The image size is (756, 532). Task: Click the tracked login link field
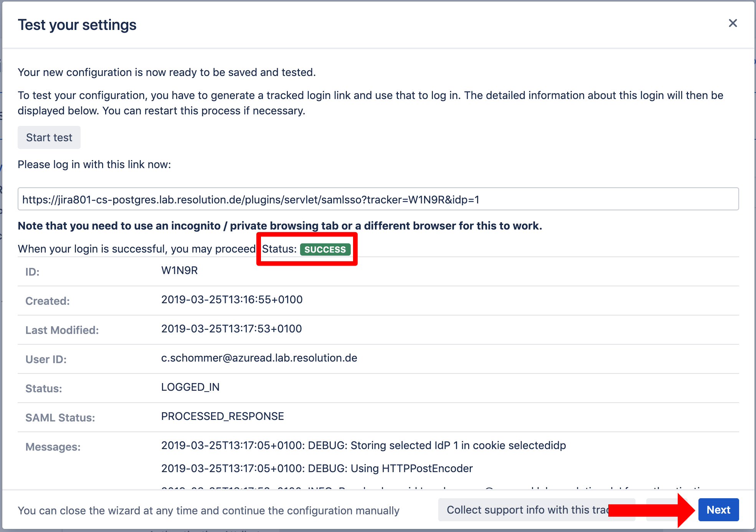[x=378, y=199]
